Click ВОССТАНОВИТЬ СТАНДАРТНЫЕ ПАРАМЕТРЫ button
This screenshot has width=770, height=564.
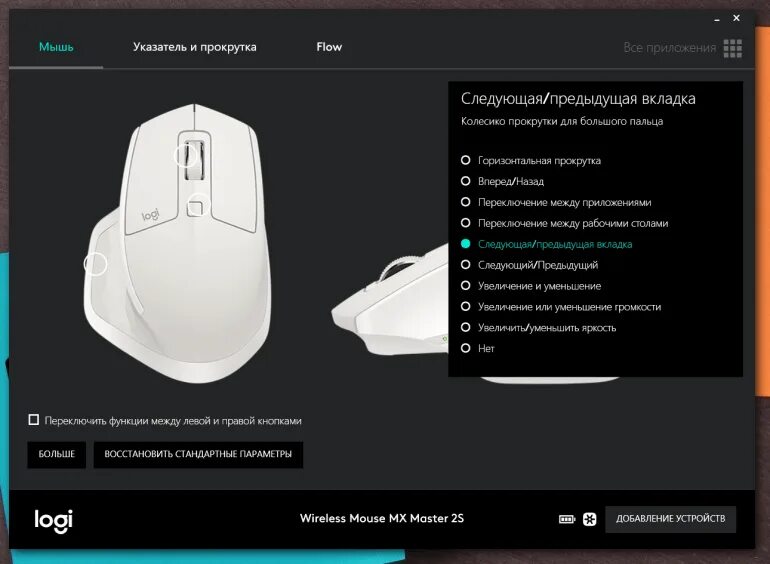coord(198,454)
